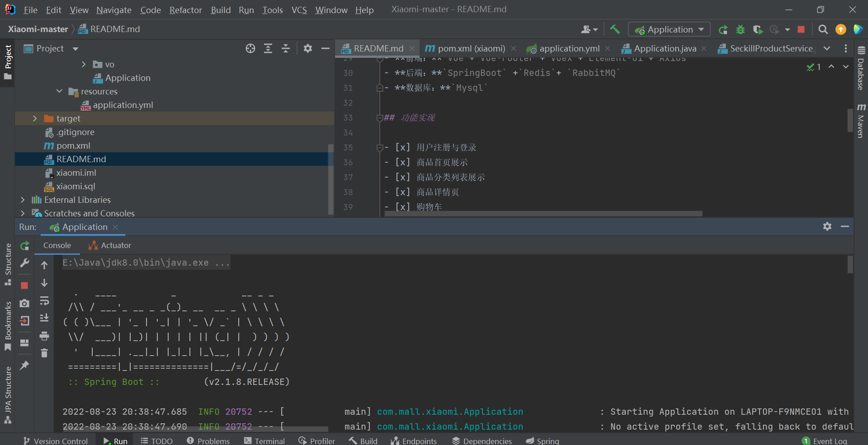Open the Event Log

pos(824,441)
